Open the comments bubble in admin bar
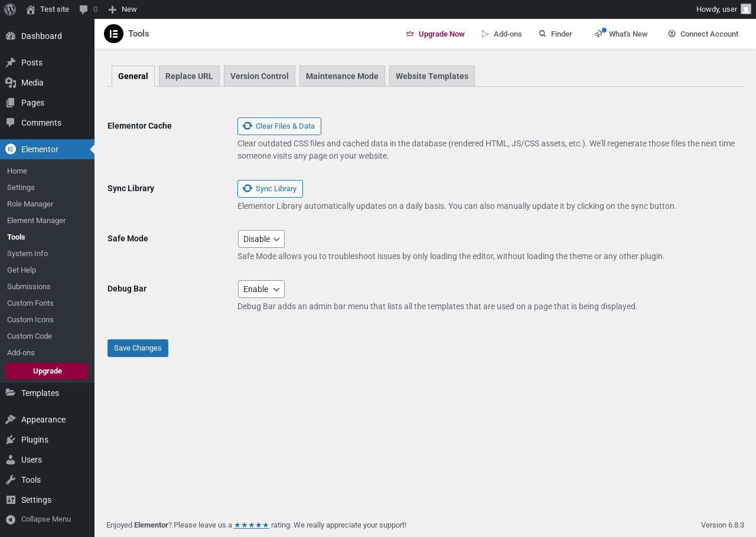This screenshot has height=537, width=756. [88, 9]
